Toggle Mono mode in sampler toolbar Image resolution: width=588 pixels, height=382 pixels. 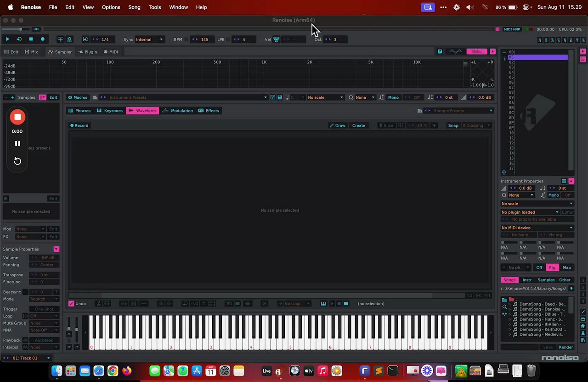click(393, 97)
